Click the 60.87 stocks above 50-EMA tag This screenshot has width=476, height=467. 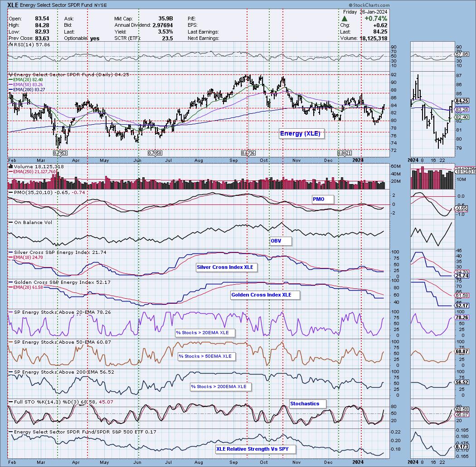point(462,351)
